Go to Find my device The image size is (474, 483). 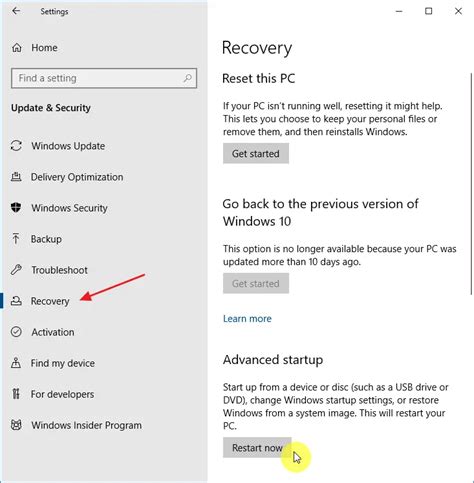63,363
